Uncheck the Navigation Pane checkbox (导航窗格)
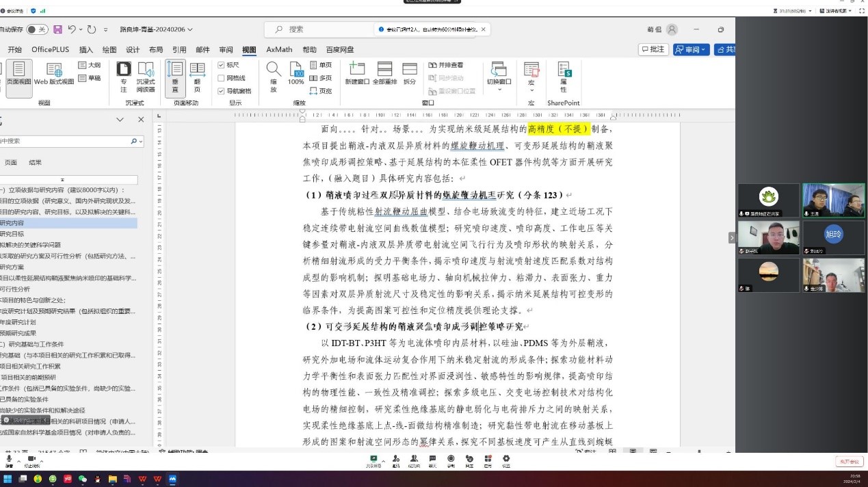 (221, 91)
